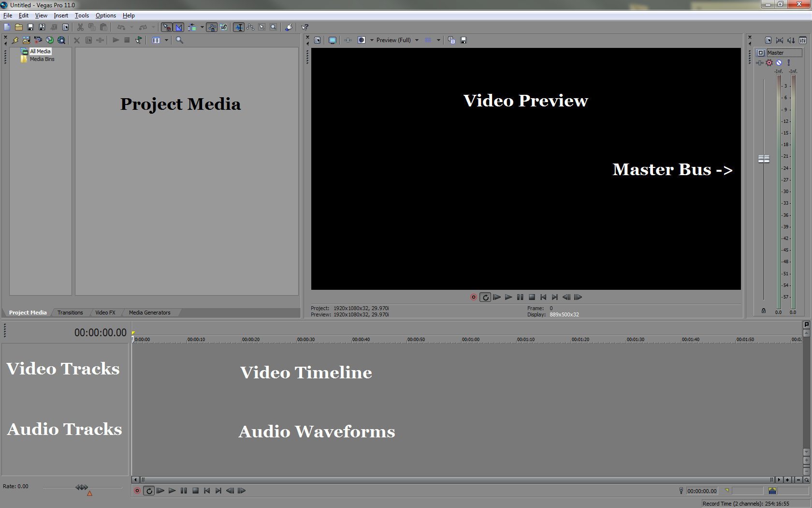This screenshot has height=508, width=812.
Task: Copy a snapshot of the video preview
Action: point(451,40)
